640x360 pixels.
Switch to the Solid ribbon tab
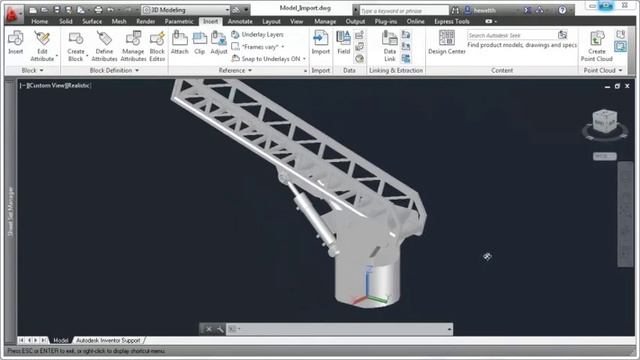[65, 22]
